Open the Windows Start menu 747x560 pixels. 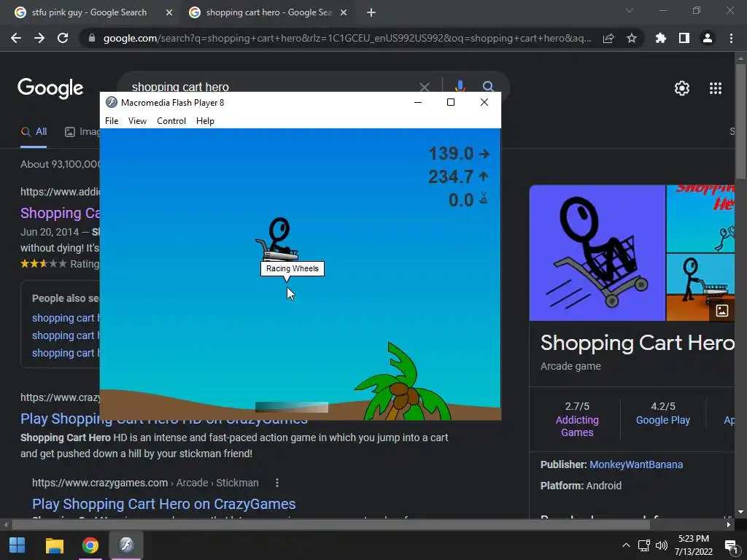(x=18, y=545)
